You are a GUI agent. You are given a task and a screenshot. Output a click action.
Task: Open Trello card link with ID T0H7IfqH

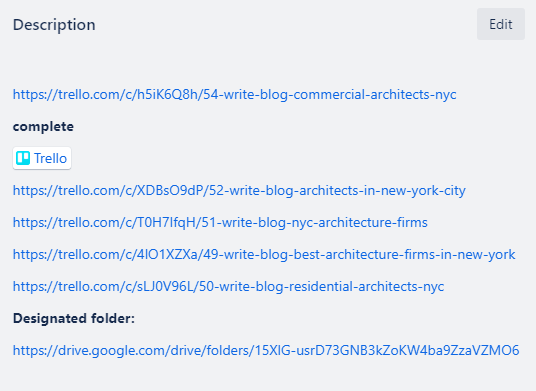[x=220, y=223]
